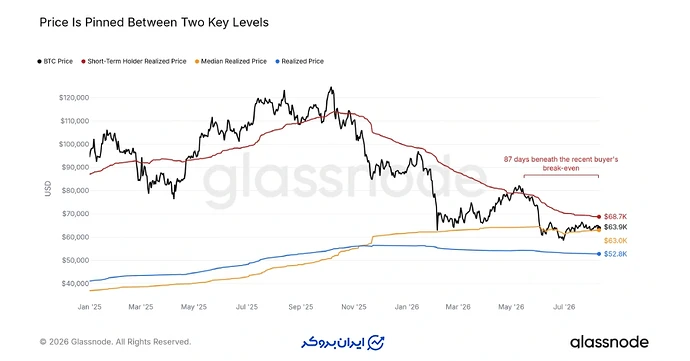Toggle the blue Realized Price legend
The height and width of the screenshot is (361, 690).
point(300,62)
